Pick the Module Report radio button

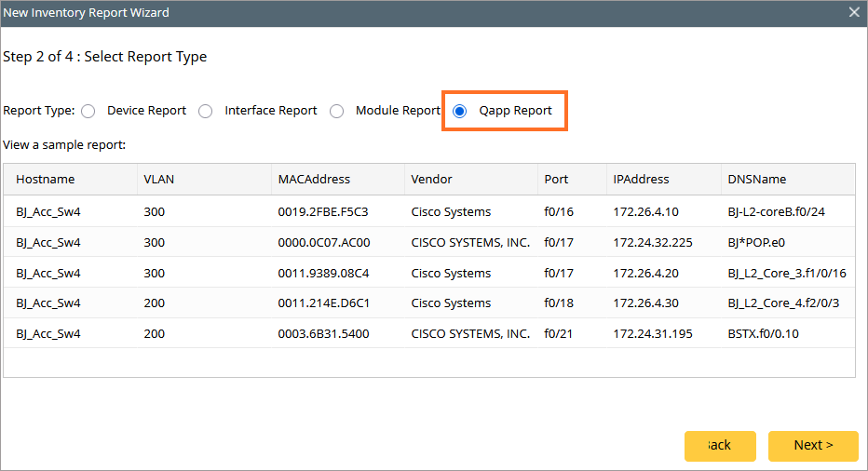[337, 111]
